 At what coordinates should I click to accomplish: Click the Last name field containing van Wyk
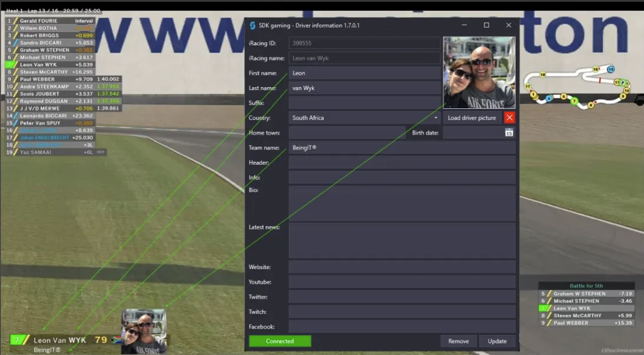click(x=365, y=88)
